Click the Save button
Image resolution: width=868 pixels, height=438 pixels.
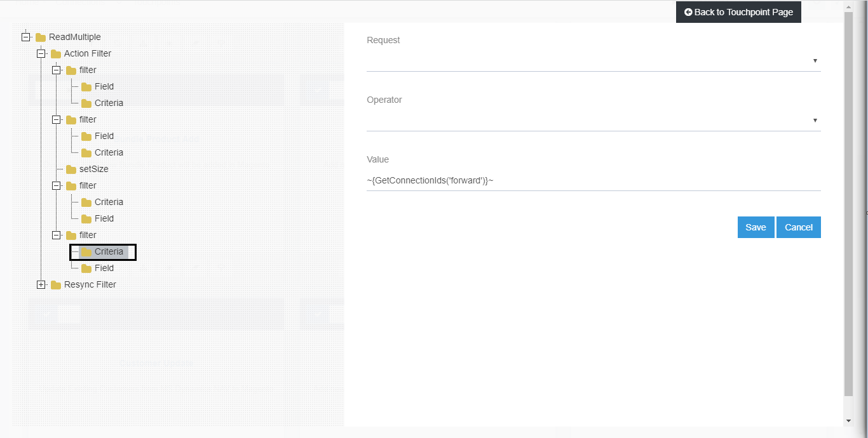tap(756, 227)
